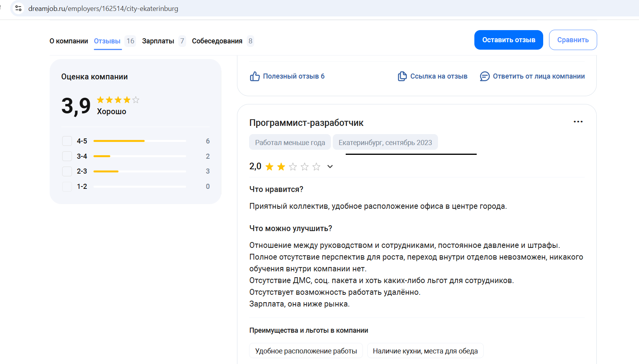Click the first star of the 2,0 review rating
Image resolution: width=639 pixels, height=364 pixels.
269,167
